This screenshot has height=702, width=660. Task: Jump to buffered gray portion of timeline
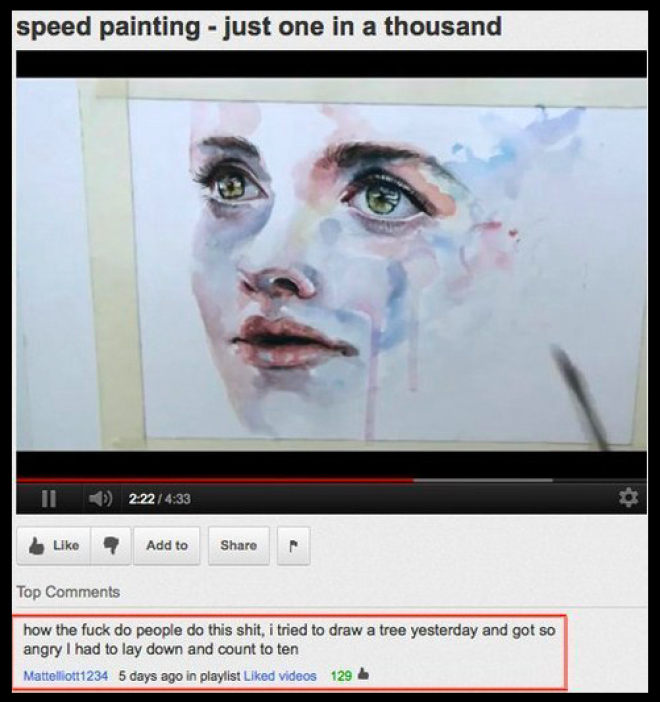click(483, 480)
